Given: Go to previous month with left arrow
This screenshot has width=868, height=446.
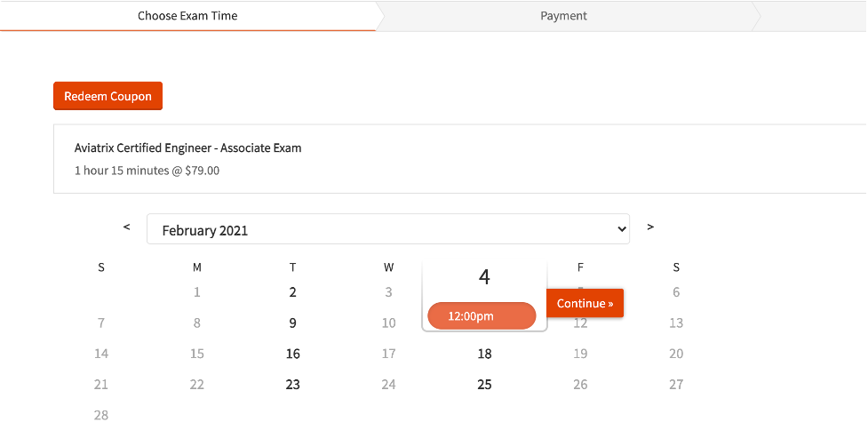Looking at the screenshot, I should (x=127, y=227).
